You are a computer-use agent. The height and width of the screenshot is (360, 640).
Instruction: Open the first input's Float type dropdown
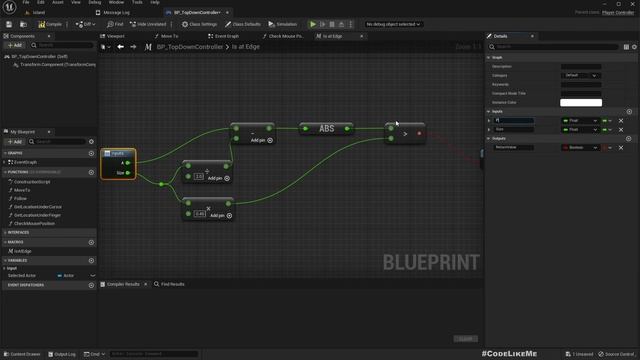[x=580, y=121]
